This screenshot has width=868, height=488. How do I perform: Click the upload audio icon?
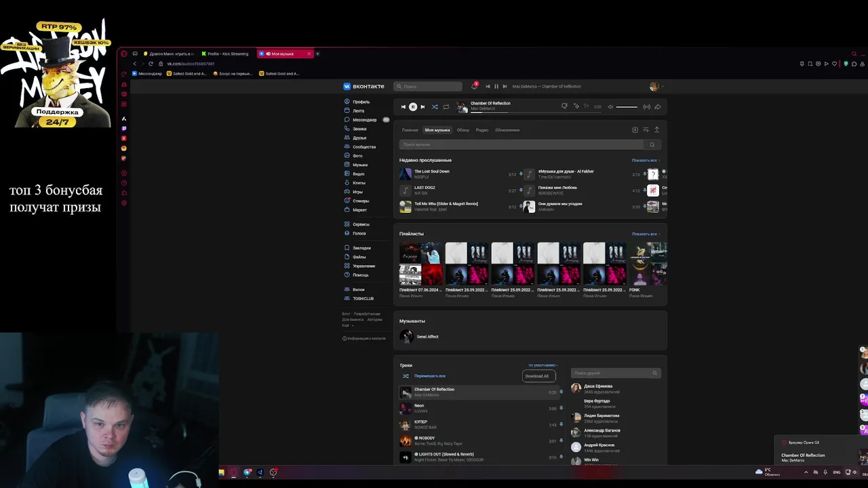[656, 129]
